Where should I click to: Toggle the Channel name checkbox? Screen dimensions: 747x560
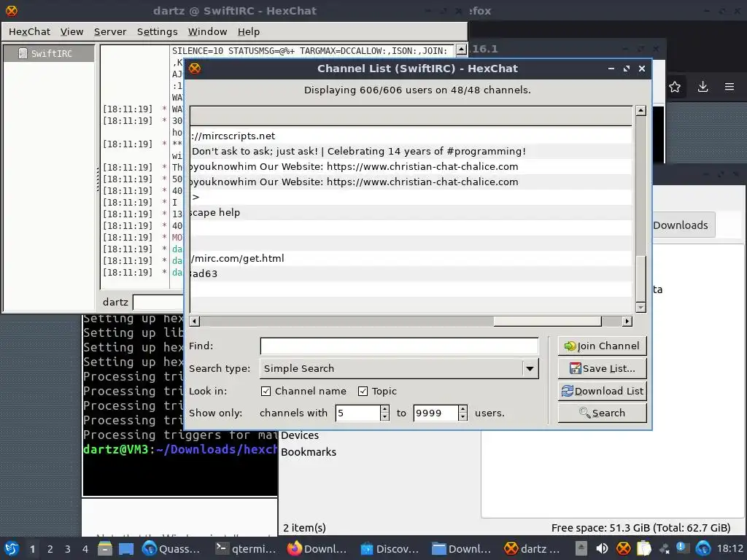pyautogui.click(x=266, y=391)
